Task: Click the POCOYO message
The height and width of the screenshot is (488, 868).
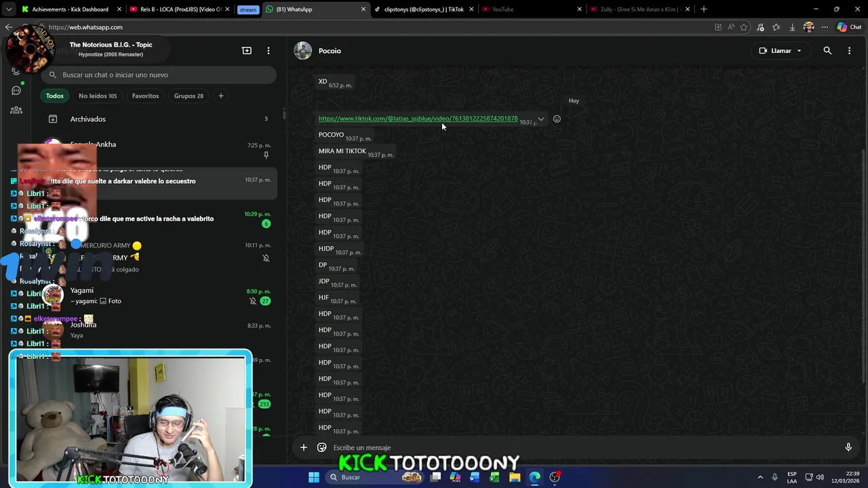Action: (x=331, y=135)
